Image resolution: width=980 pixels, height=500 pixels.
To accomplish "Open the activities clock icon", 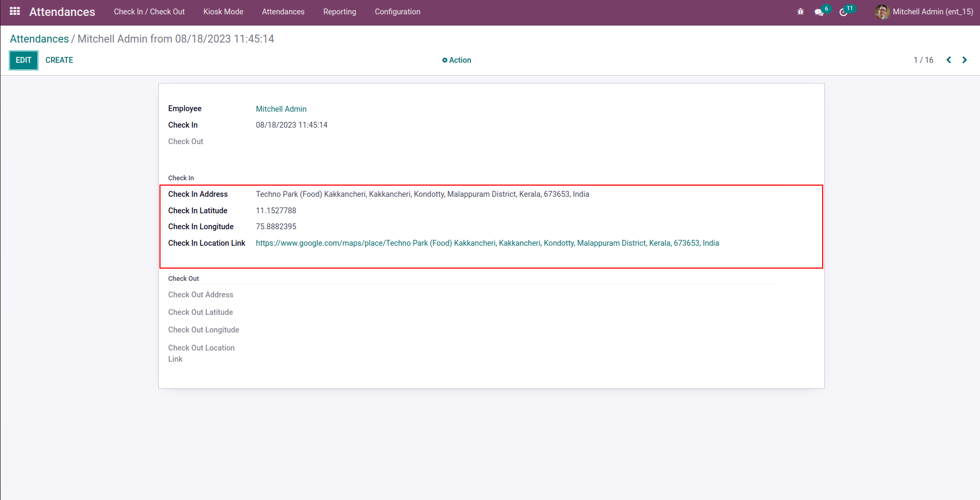I will [x=843, y=12].
